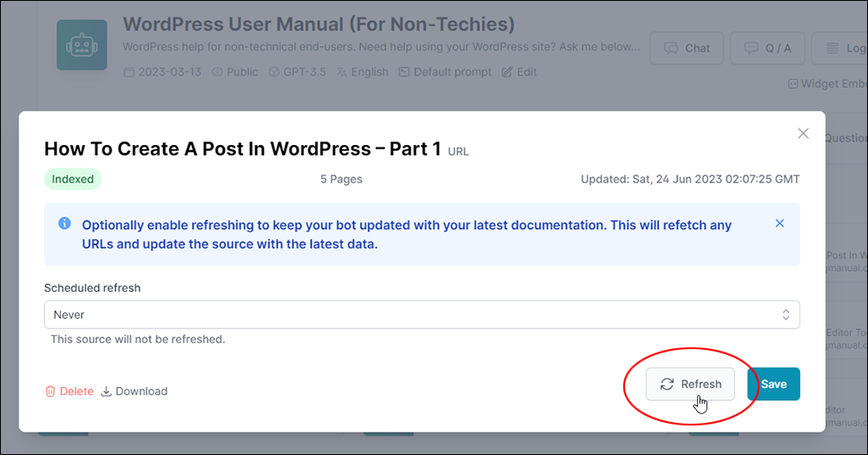Click the trash icon beside Delete
The height and width of the screenshot is (455, 868).
click(50, 392)
